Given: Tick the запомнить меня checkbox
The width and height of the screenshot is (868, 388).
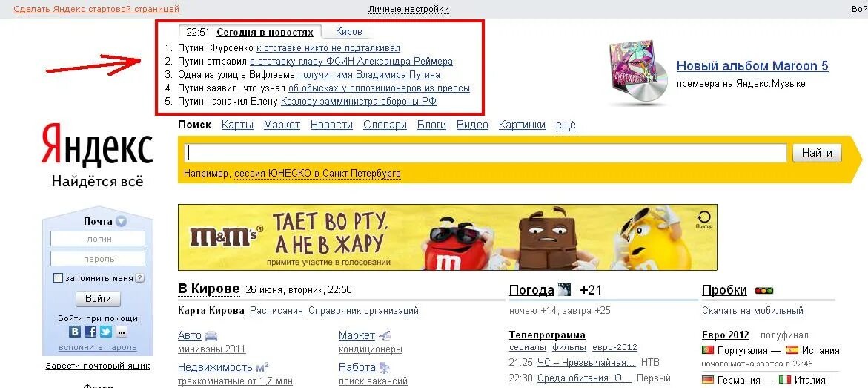Looking at the screenshot, I should 58,278.
